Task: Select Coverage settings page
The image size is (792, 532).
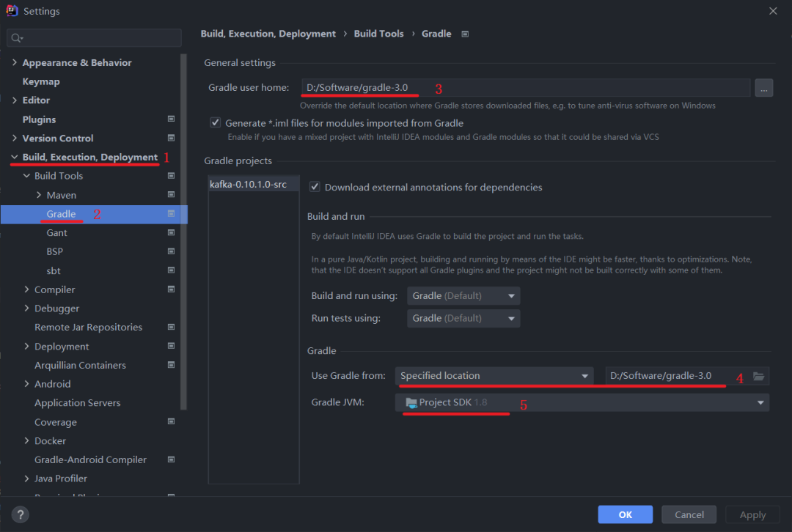Action: point(56,422)
